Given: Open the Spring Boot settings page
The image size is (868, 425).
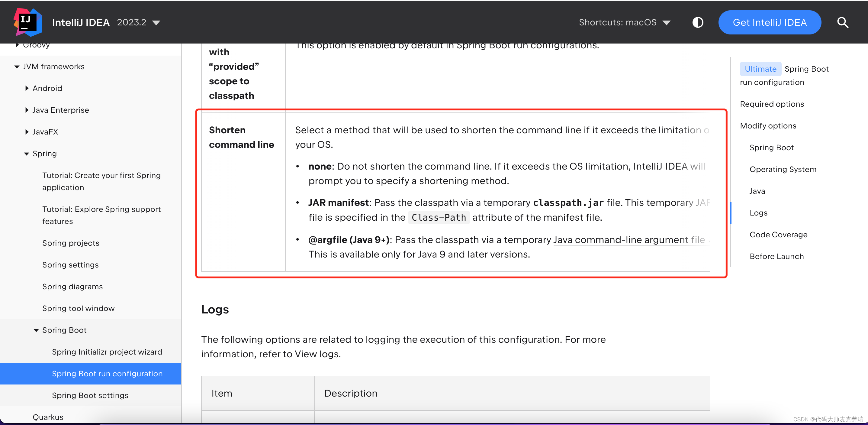Looking at the screenshot, I should point(90,395).
